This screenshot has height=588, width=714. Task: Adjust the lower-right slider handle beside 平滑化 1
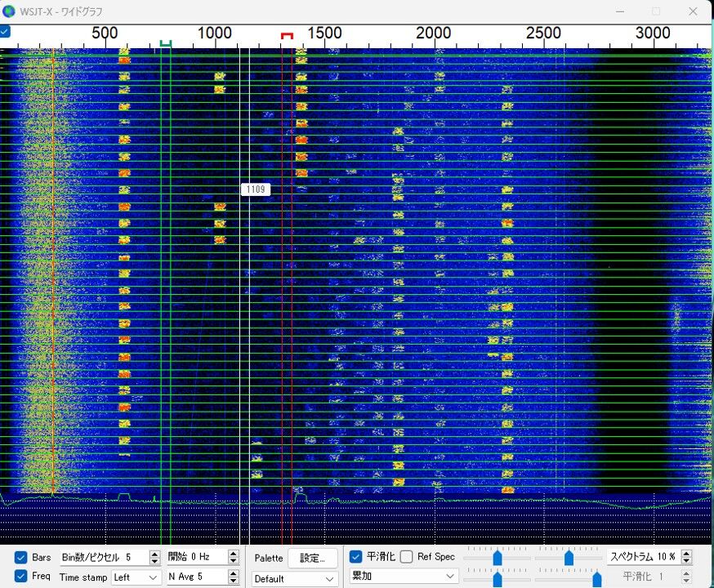click(x=597, y=579)
